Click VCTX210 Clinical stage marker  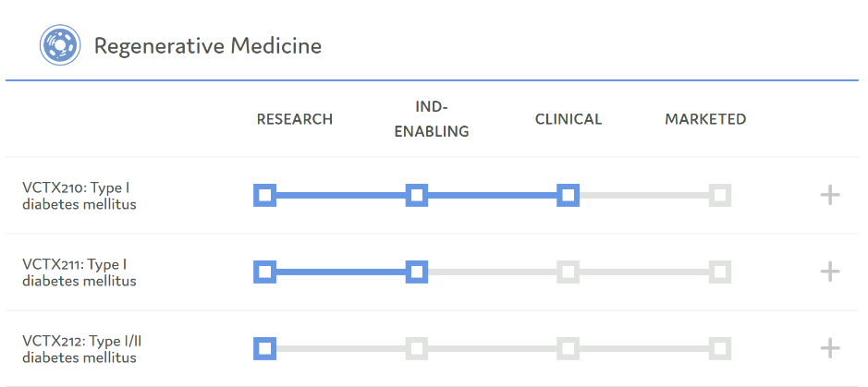[x=568, y=195]
